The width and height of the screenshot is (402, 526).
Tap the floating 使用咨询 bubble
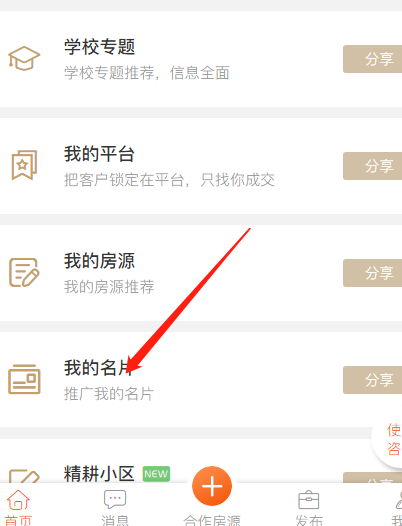pos(389,439)
